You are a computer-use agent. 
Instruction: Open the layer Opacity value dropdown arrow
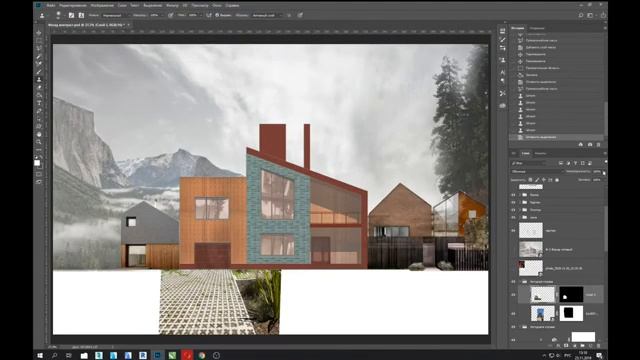pyautogui.click(x=604, y=172)
